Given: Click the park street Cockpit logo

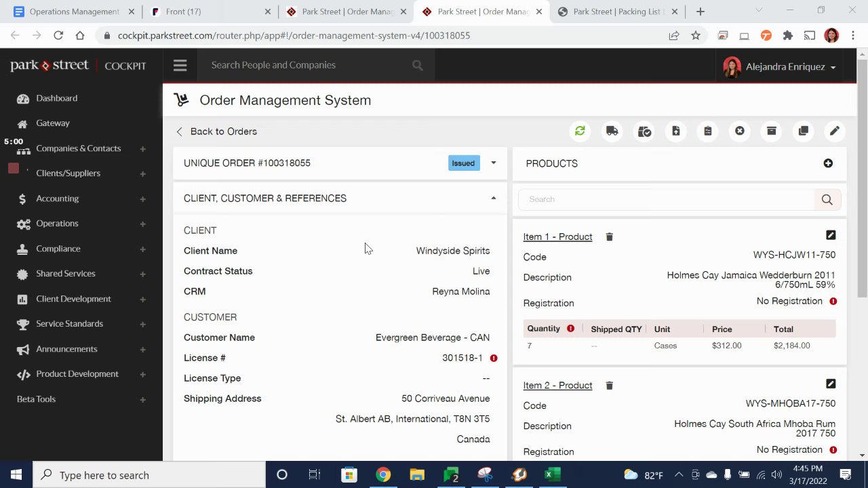Looking at the screenshot, I should click(78, 66).
